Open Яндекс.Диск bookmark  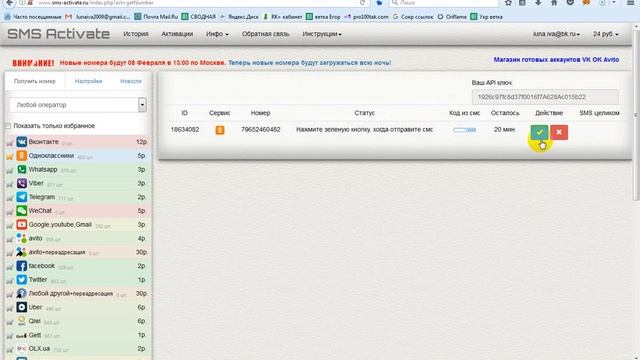click(239, 17)
